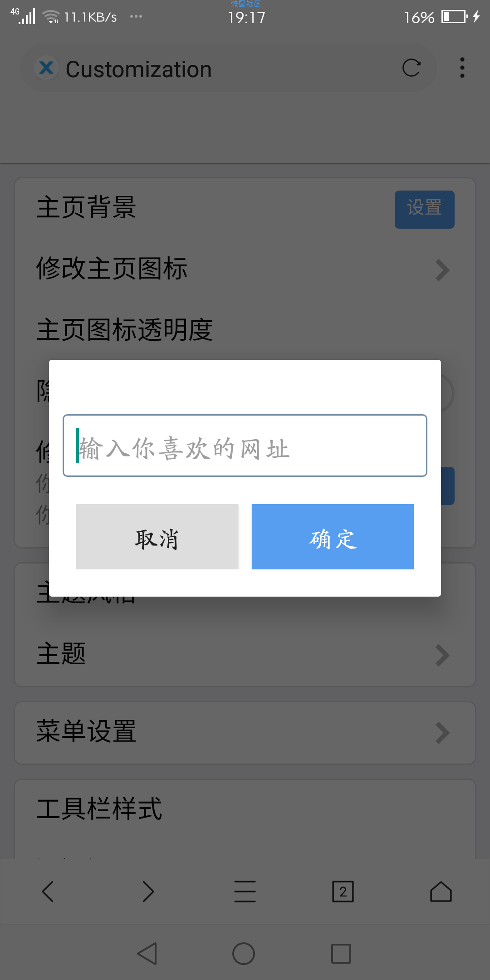Go forward with the browser forward arrow
The height and width of the screenshot is (980, 490).
point(148,892)
